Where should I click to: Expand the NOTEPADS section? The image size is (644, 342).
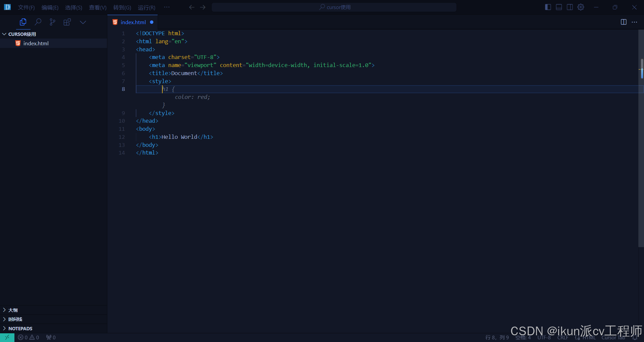[x=53, y=329]
